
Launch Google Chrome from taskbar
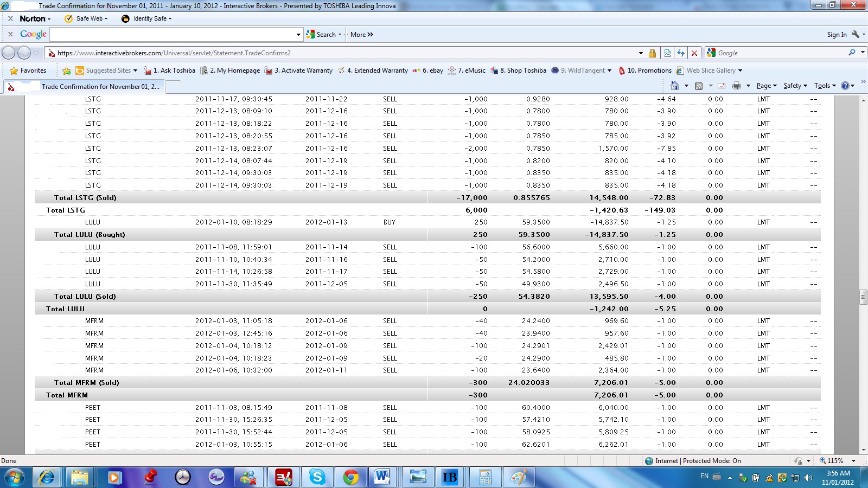point(350,477)
